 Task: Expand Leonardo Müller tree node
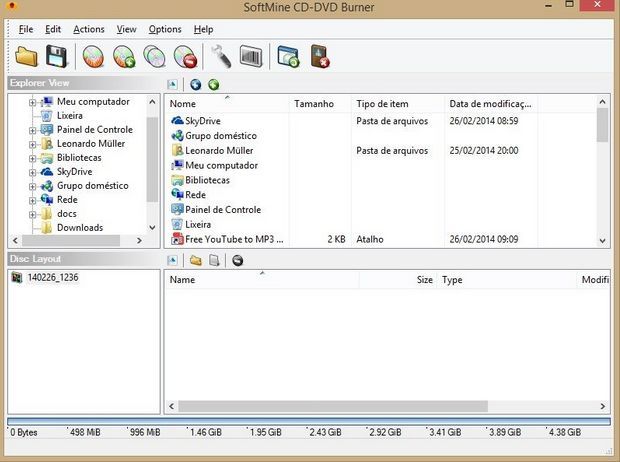(32, 144)
